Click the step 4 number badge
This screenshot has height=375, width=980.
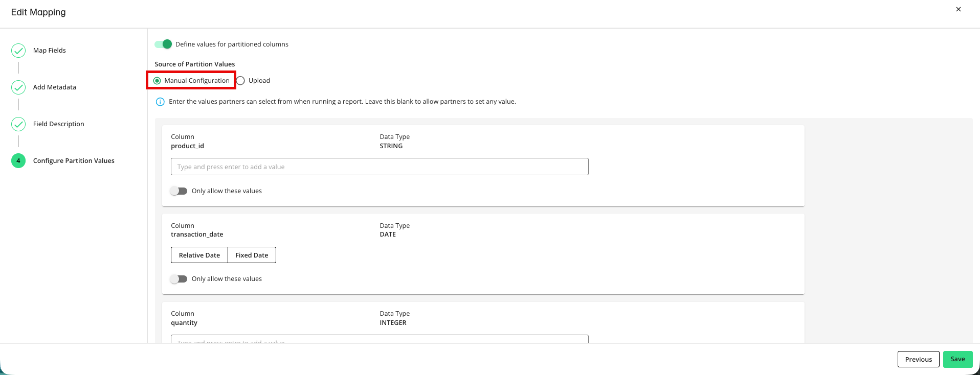tap(18, 161)
